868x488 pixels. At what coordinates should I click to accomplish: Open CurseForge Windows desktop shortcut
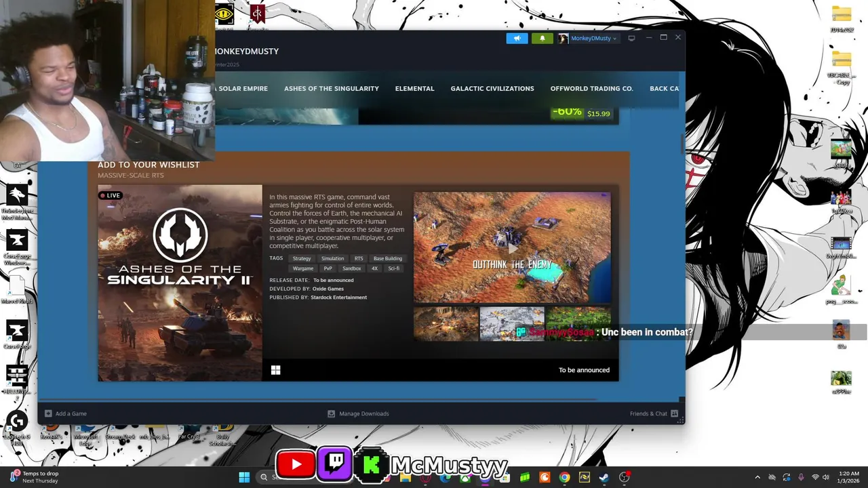(17, 247)
